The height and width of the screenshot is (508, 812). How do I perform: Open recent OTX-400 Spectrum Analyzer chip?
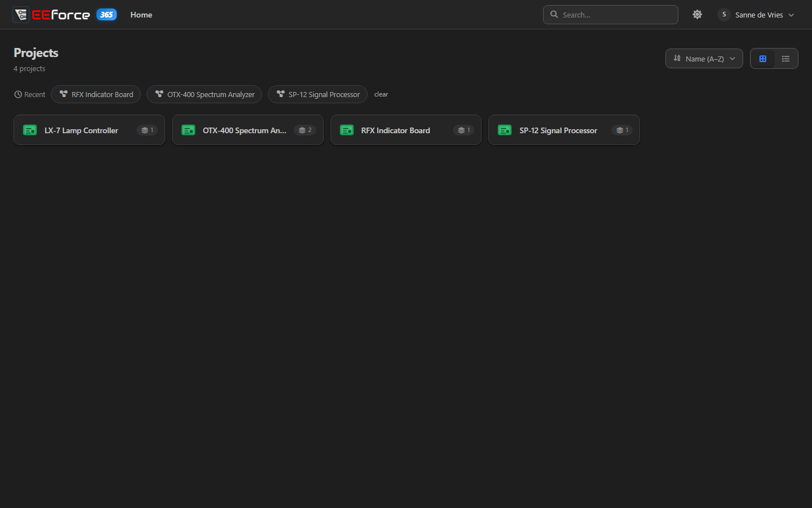[x=204, y=94]
